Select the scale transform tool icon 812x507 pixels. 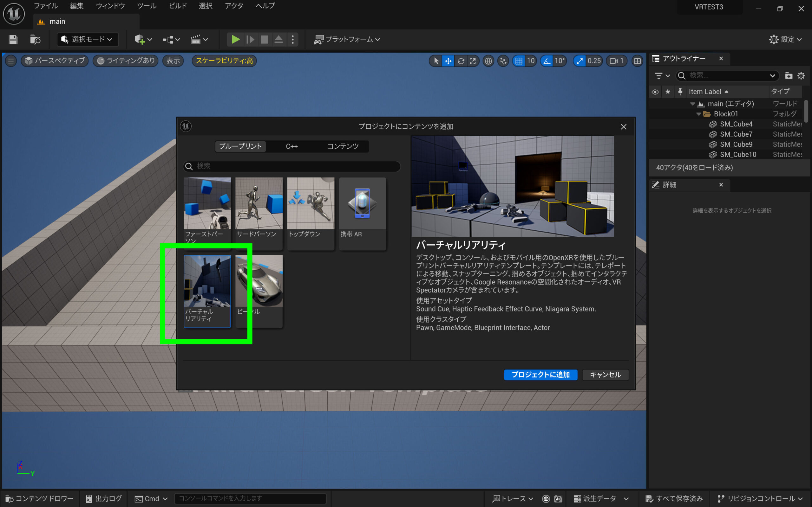473,61
